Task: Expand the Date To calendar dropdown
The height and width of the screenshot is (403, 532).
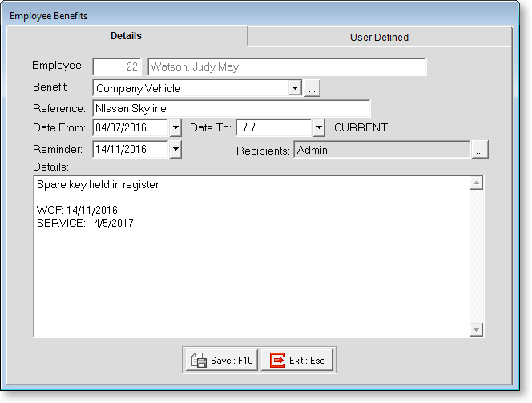Action: tap(318, 128)
